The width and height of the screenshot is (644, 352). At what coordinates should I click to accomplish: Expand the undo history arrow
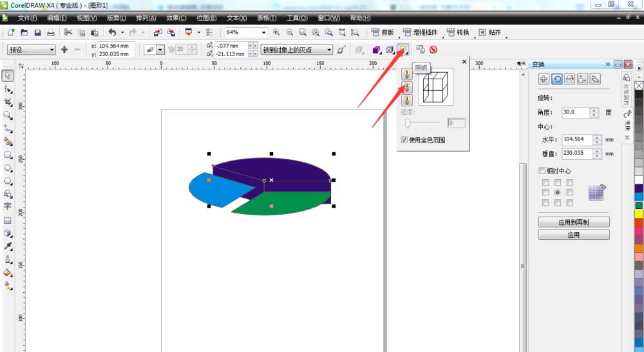pyautogui.click(x=122, y=32)
